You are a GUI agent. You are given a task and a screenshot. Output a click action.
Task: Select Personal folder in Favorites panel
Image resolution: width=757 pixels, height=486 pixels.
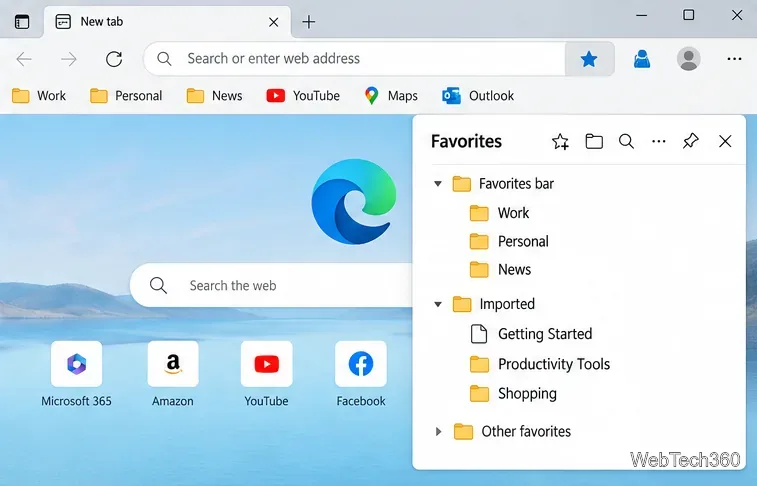[x=509, y=241]
